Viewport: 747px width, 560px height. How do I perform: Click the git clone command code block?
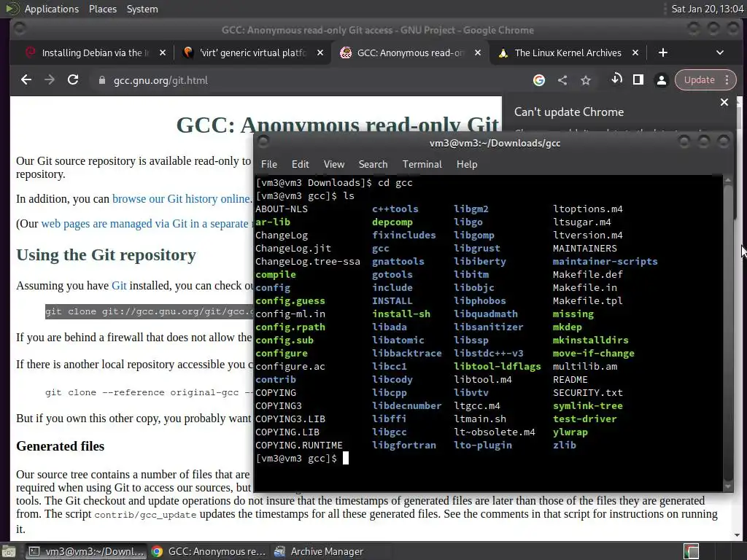pos(149,311)
